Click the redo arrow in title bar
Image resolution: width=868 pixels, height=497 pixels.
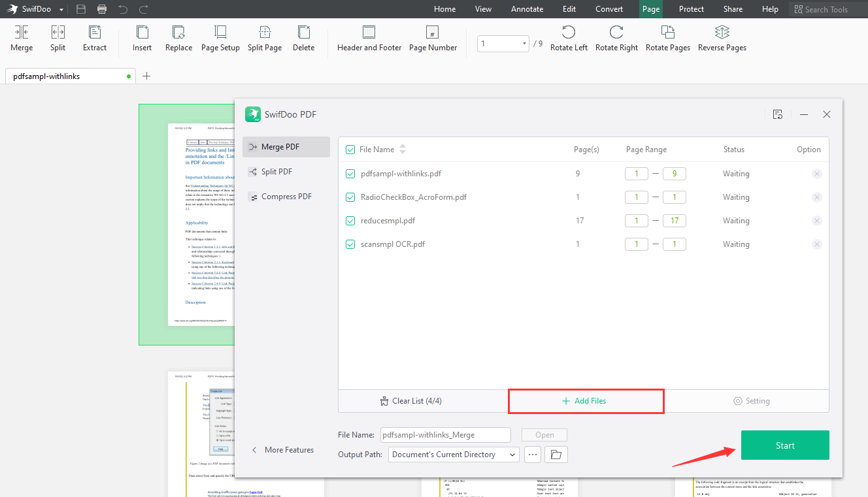pos(144,9)
